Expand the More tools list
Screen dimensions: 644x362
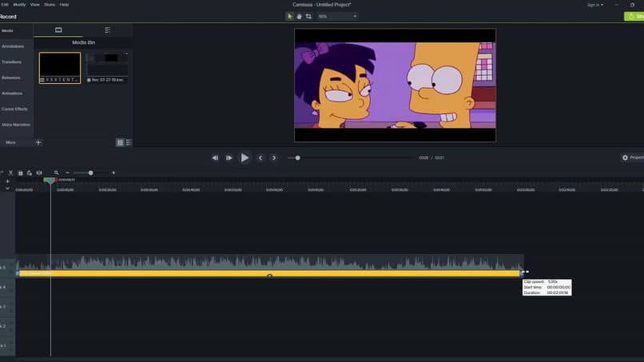[x=10, y=142]
